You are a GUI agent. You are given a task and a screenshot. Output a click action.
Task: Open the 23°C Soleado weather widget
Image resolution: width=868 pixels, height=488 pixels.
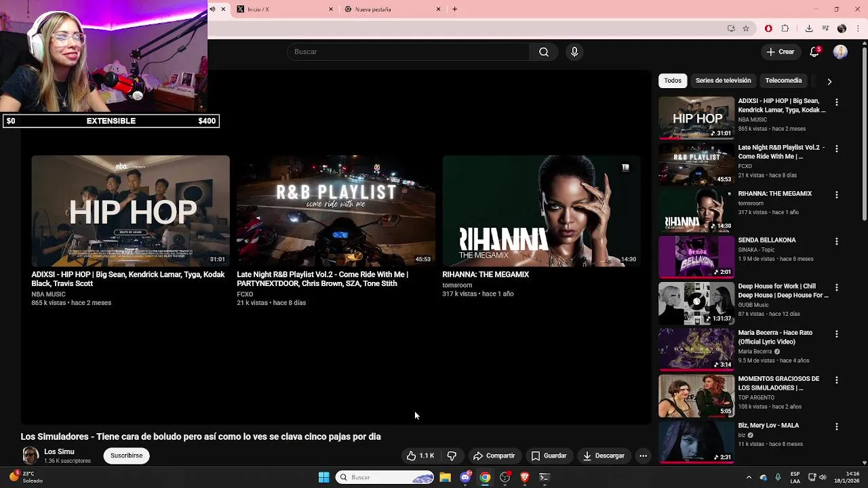(26, 477)
